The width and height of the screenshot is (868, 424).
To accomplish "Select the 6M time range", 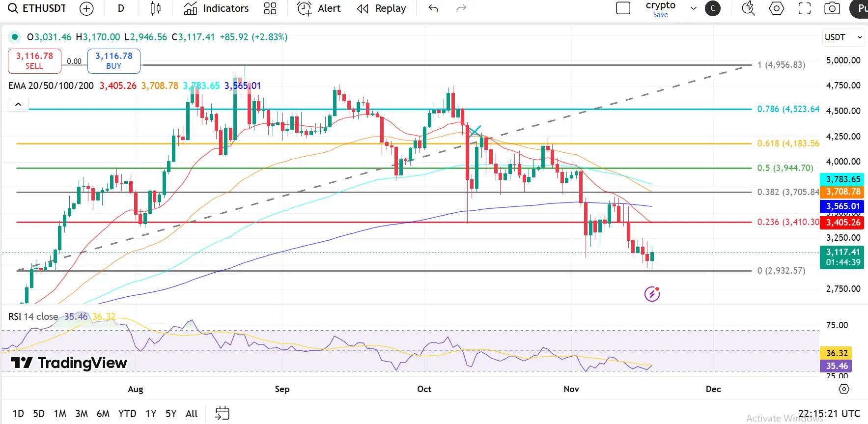I will pos(103,414).
